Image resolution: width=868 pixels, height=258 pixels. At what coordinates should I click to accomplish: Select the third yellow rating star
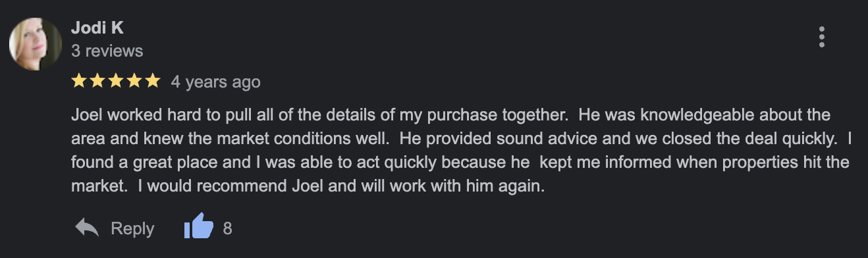tap(115, 81)
